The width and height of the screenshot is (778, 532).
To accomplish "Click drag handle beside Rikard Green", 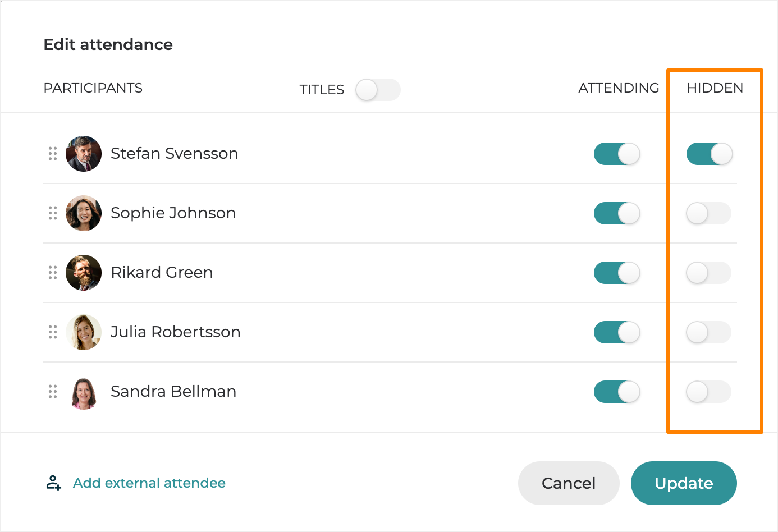I will point(53,273).
